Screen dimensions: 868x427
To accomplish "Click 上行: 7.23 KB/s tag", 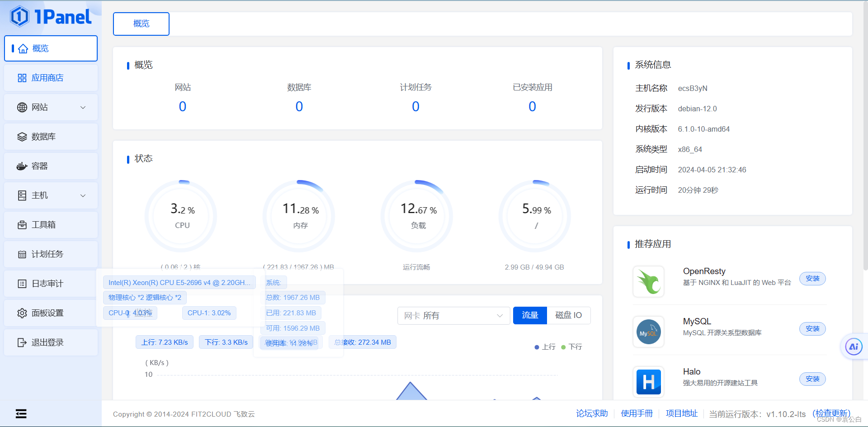I will (x=165, y=342).
